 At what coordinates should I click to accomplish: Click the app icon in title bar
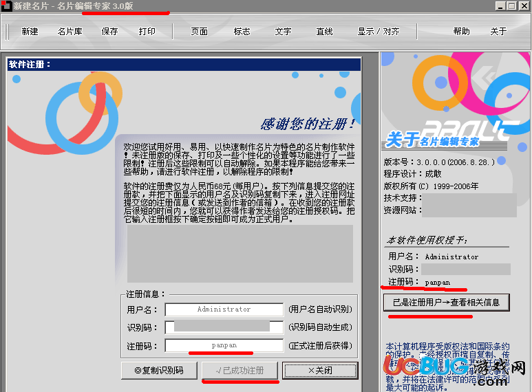(x=6, y=6)
